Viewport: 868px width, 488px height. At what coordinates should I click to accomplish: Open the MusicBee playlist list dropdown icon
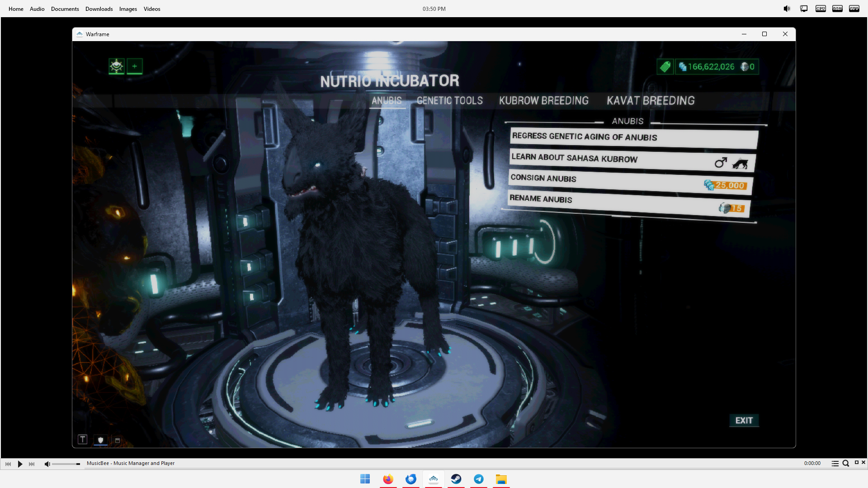[835, 463]
